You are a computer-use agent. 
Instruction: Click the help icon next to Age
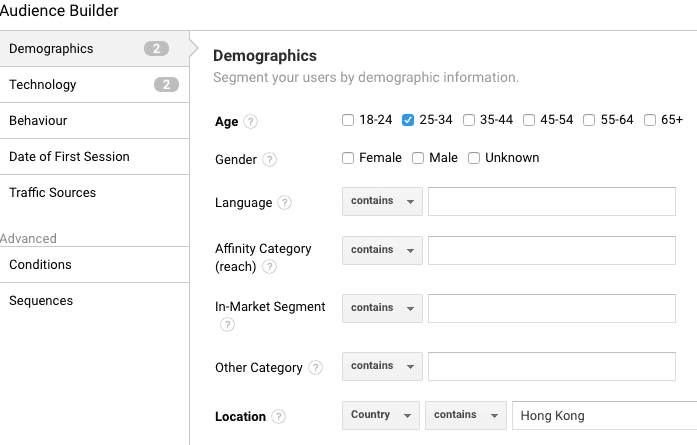pos(251,122)
